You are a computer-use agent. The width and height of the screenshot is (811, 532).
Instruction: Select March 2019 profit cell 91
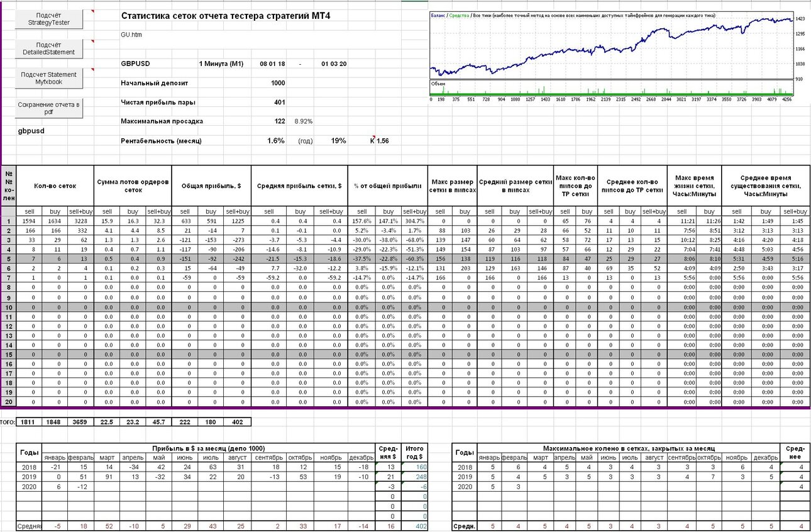[108, 477]
